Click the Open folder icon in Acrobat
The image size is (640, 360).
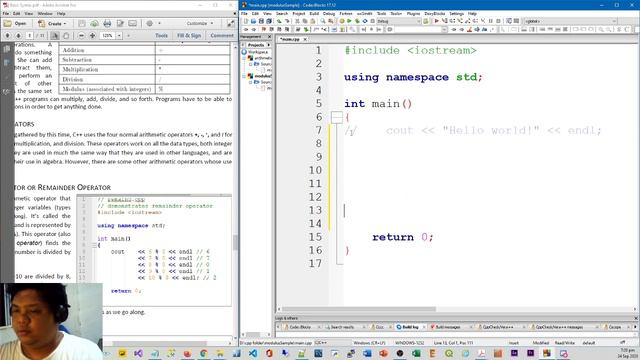(x=8, y=24)
